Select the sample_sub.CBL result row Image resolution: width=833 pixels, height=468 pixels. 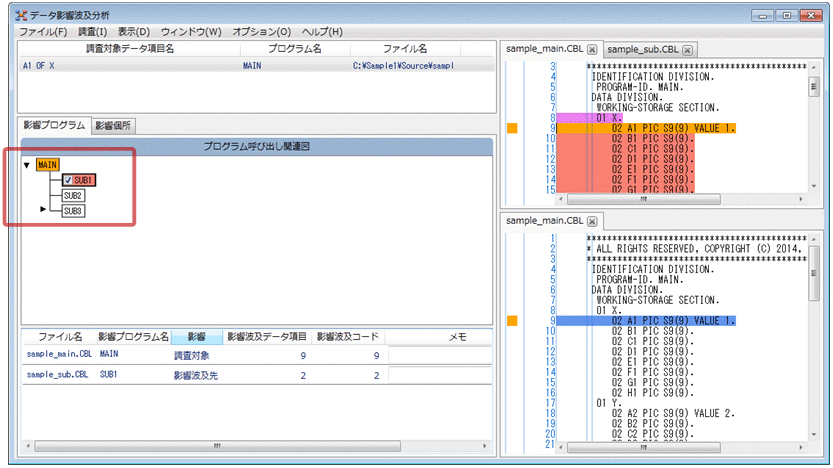point(257,375)
